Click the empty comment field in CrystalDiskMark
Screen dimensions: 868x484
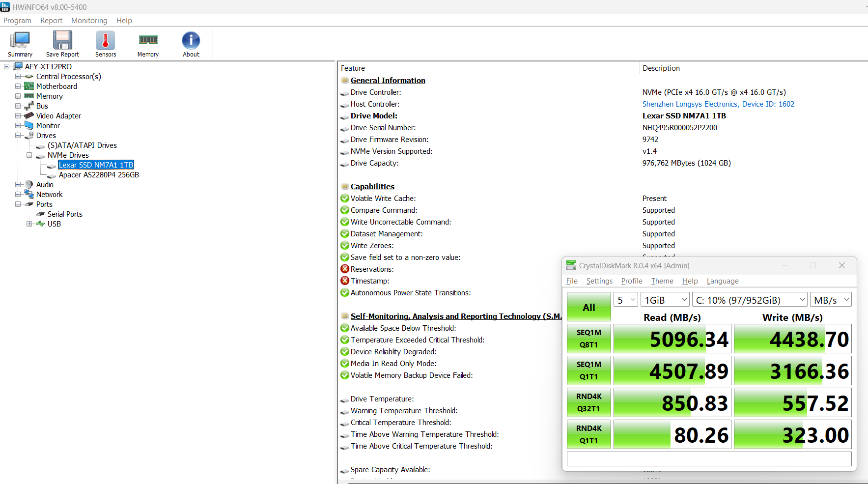709,459
